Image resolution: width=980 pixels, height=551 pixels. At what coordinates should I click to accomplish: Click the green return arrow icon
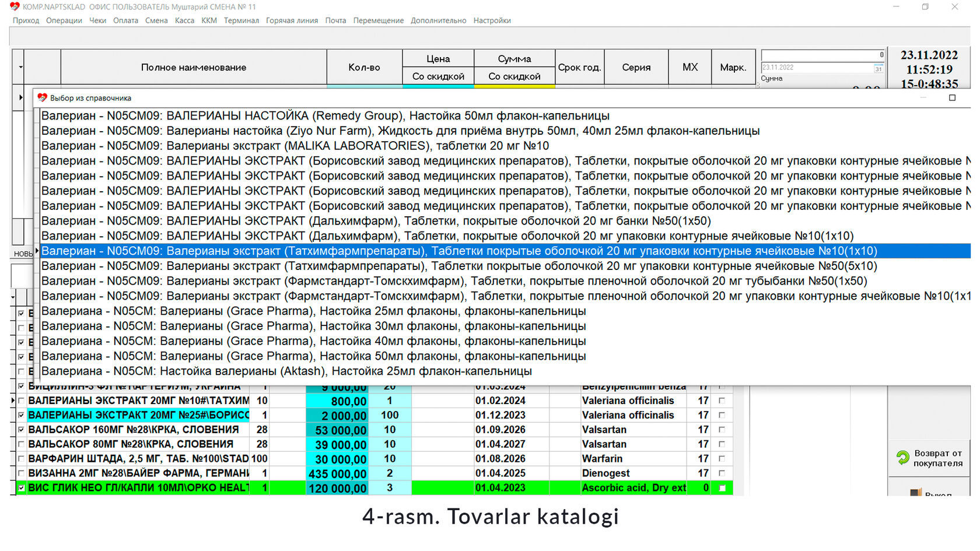coord(902,458)
